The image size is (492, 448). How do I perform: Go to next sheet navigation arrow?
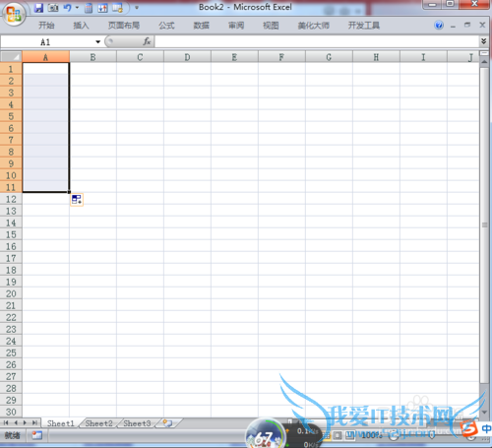click(25, 422)
